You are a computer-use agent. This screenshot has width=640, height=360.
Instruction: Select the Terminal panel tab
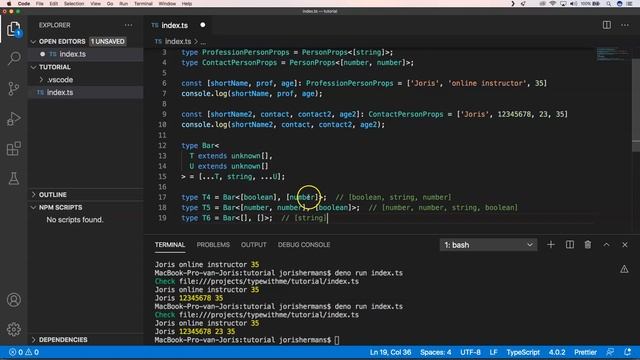[x=170, y=244]
